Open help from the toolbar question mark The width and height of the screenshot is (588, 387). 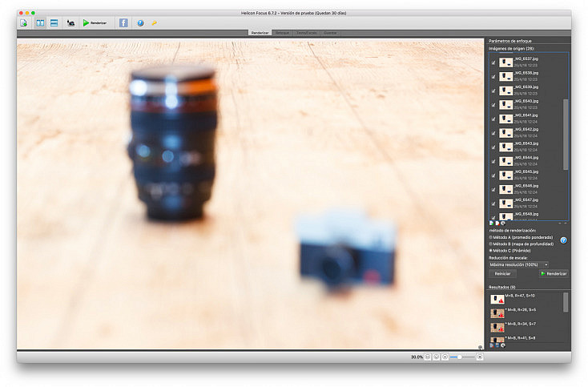click(140, 23)
